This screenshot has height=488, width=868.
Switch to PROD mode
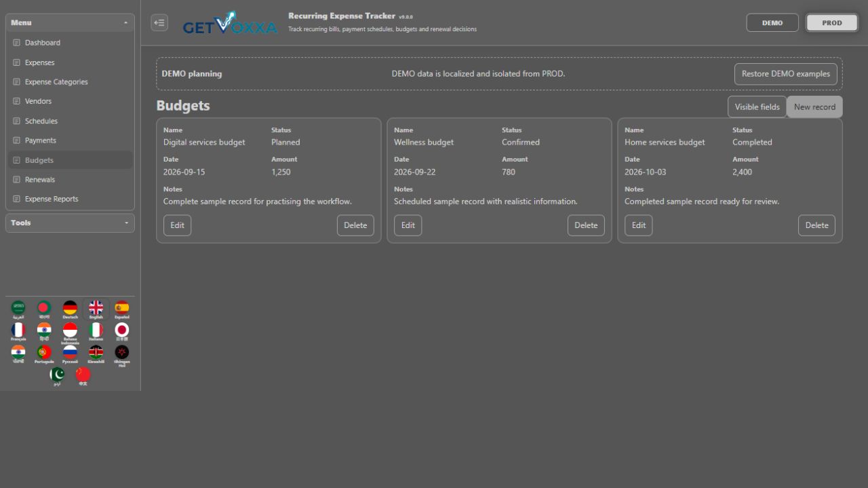(832, 22)
